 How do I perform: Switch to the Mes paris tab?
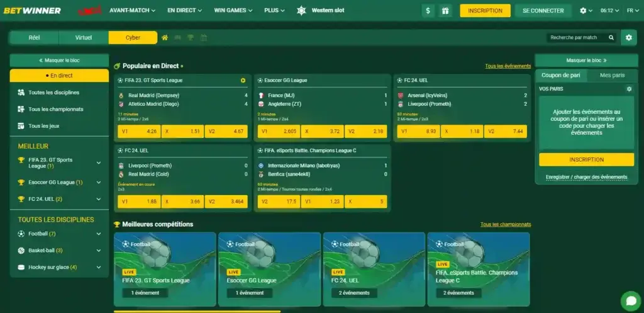click(612, 76)
